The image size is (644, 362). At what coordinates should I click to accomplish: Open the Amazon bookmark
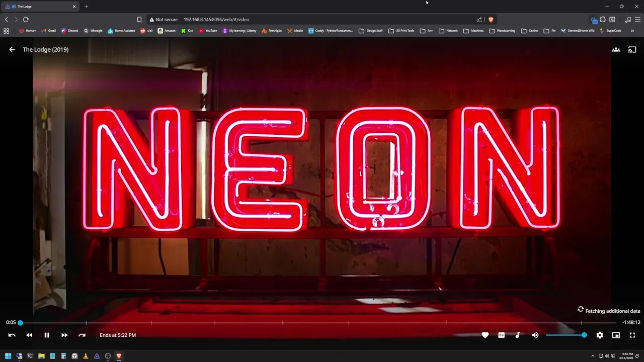(x=167, y=31)
